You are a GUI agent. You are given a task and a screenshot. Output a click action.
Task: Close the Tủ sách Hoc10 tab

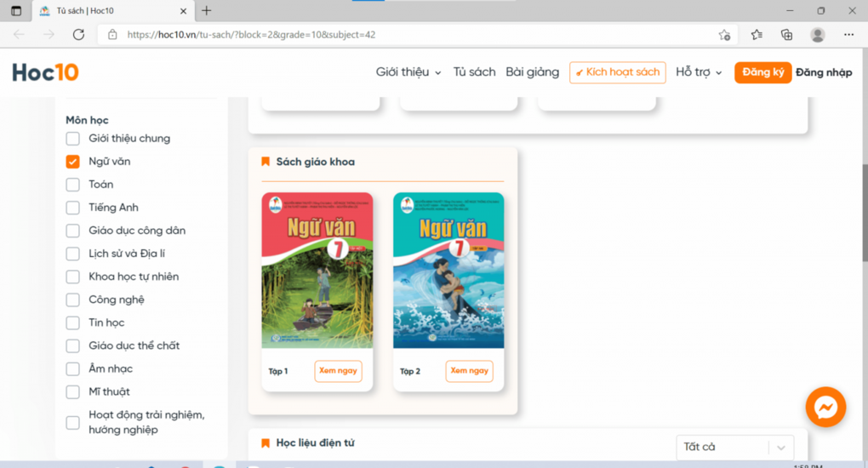[183, 11]
